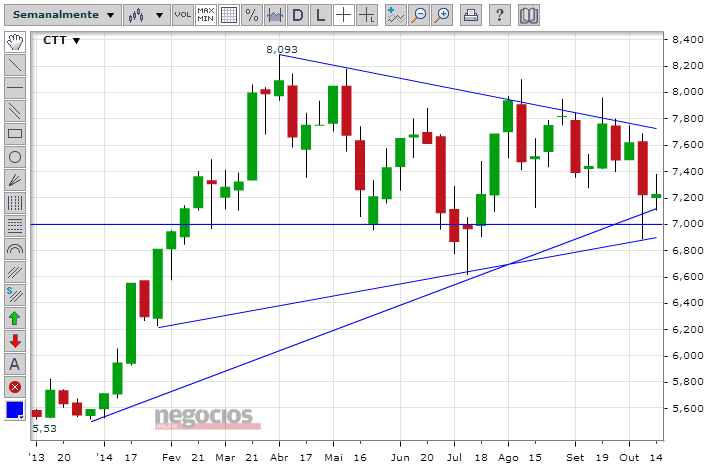Enable the crosshair cursor
The image size is (716, 469).
pyautogui.click(x=343, y=15)
